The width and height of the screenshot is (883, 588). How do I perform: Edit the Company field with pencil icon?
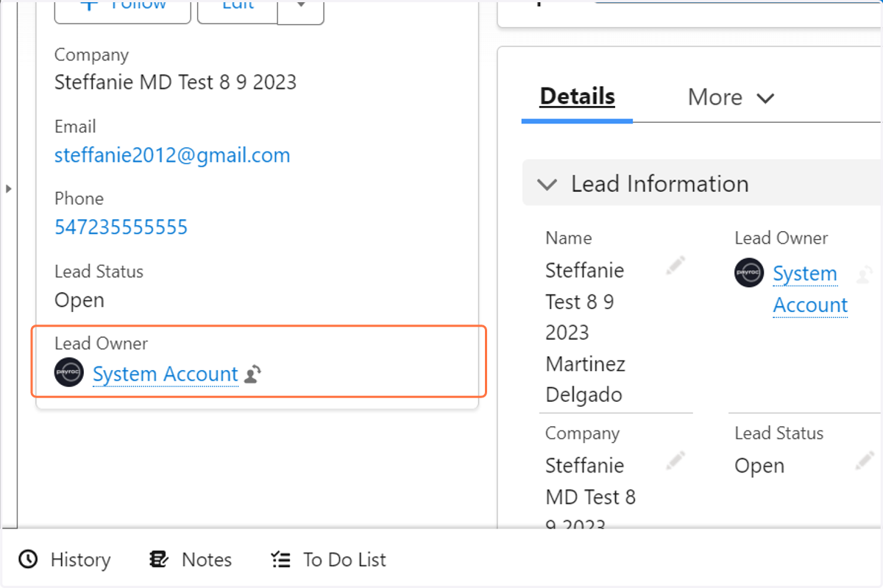(675, 461)
